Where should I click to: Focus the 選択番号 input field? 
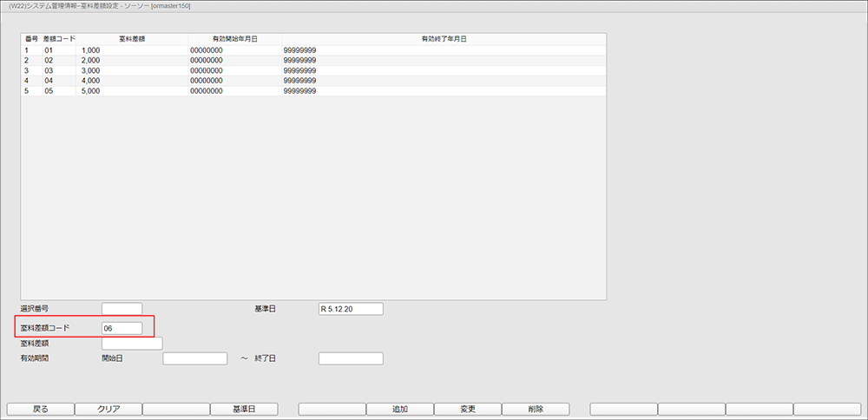click(x=122, y=309)
